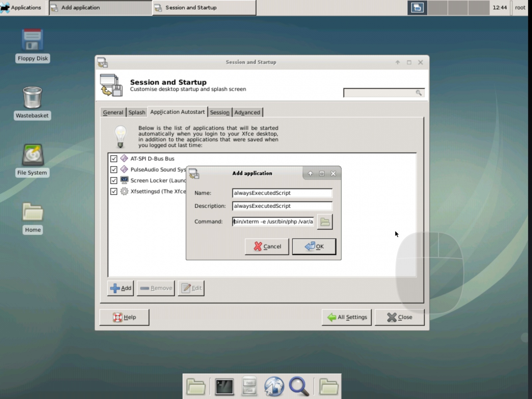Go back to All Settings
Screen dimensions: 532x399
[346, 317]
